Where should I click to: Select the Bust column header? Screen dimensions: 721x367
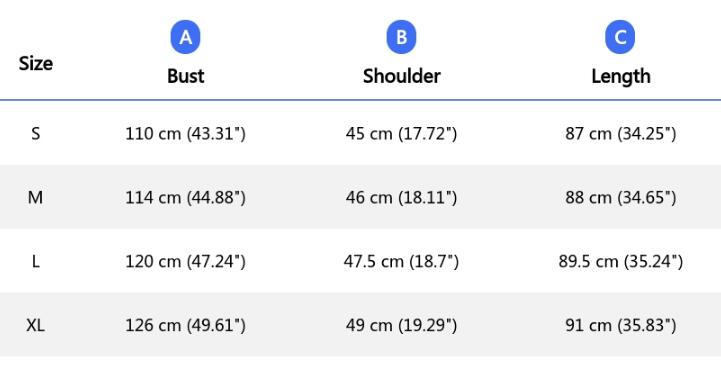click(185, 76)
